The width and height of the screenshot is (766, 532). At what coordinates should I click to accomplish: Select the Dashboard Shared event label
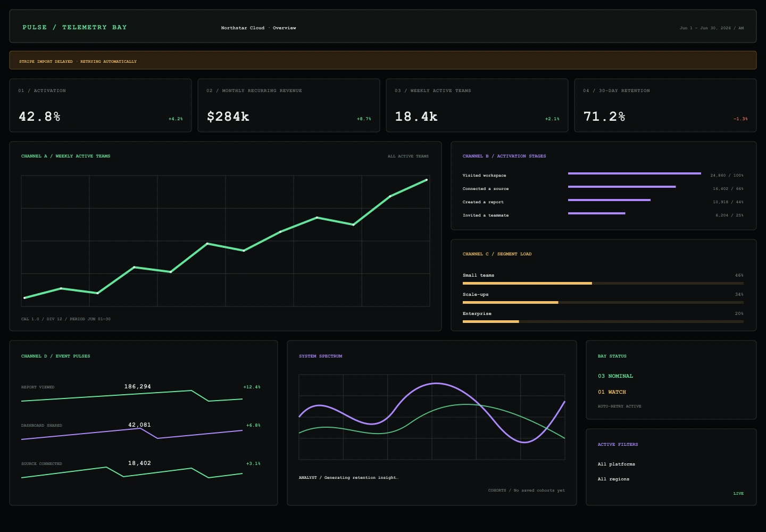click(x=41, y=425)
